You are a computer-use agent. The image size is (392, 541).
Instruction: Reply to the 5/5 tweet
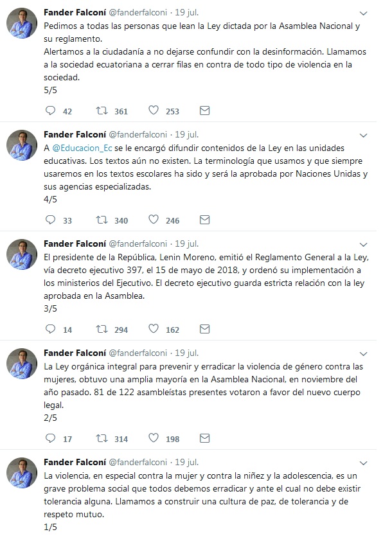51,111
